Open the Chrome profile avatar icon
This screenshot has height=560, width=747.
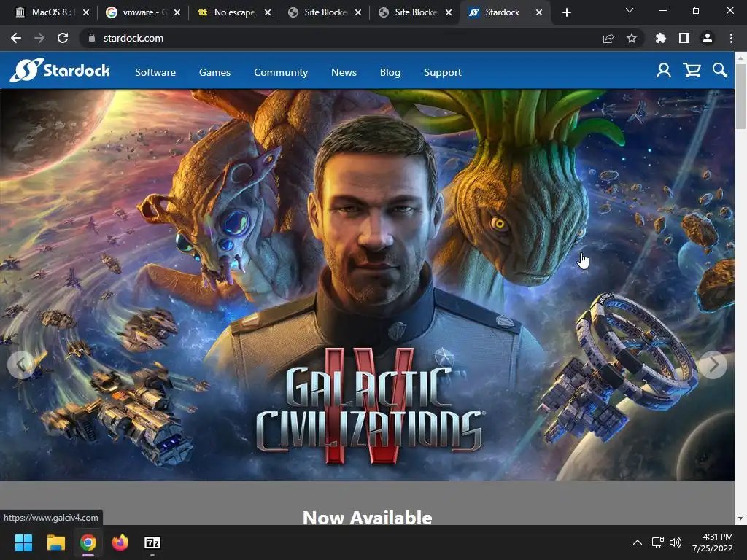[708, 38]
